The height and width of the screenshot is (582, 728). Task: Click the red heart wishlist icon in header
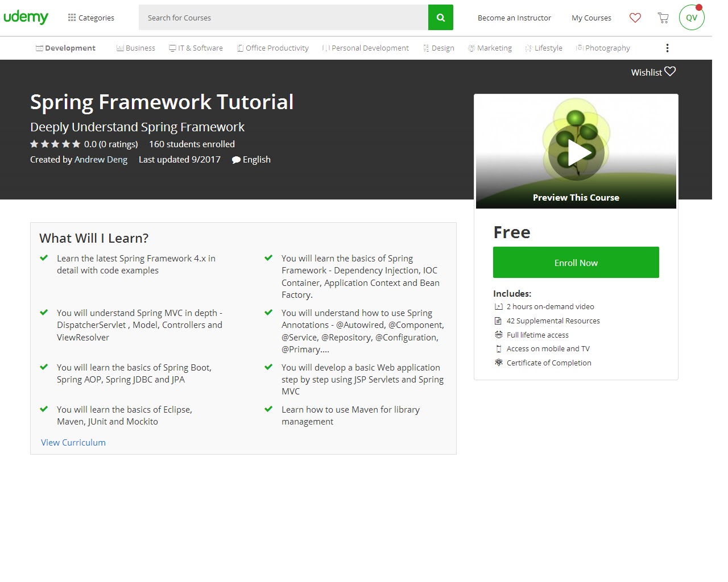(635, 18)
